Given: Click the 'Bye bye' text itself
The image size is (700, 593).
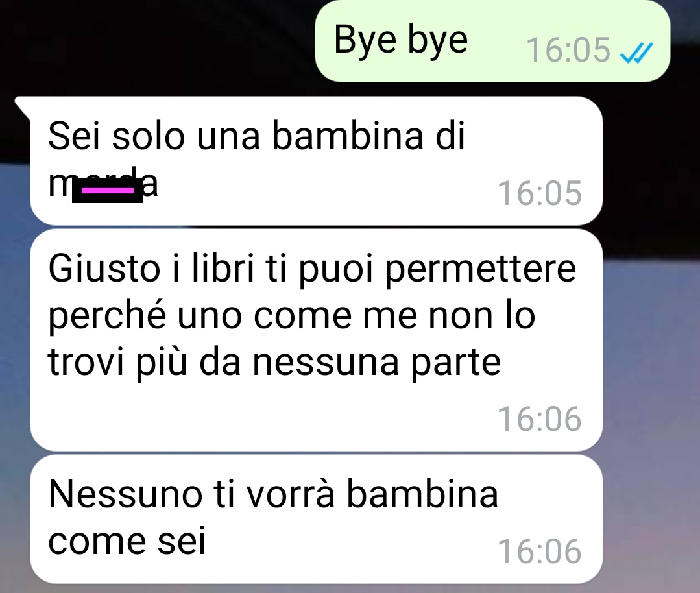Looking at the screenshot, I should point(401,41).
